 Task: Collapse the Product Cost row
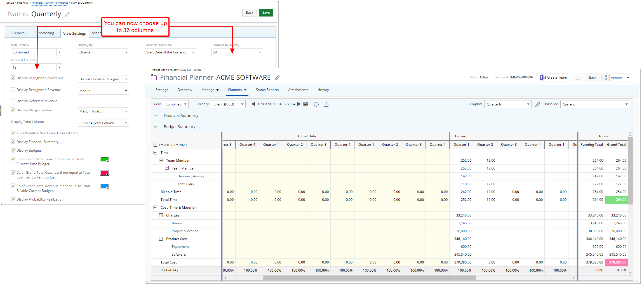tap(161, 239)
